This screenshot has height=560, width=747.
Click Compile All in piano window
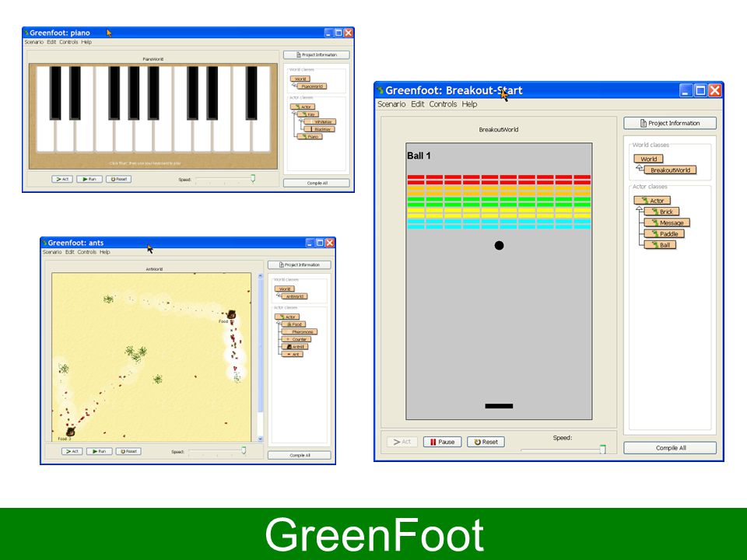pos(317,183)
